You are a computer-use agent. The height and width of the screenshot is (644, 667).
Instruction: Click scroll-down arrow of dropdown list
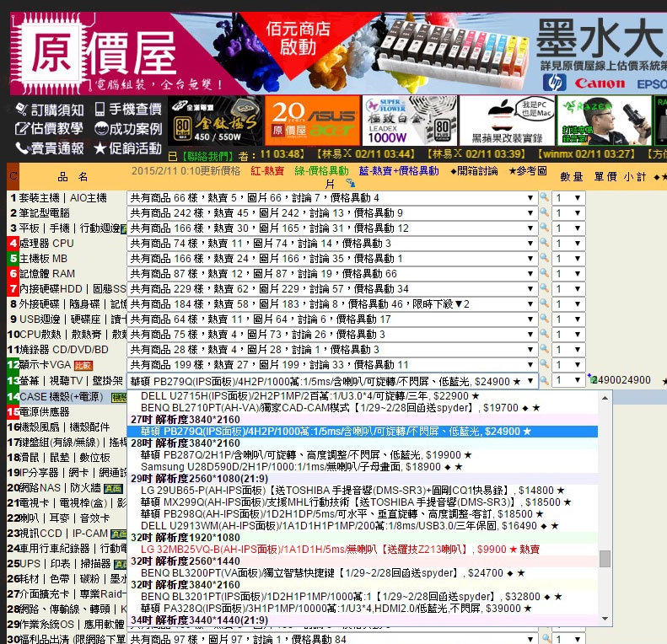(x=605, y=619)
